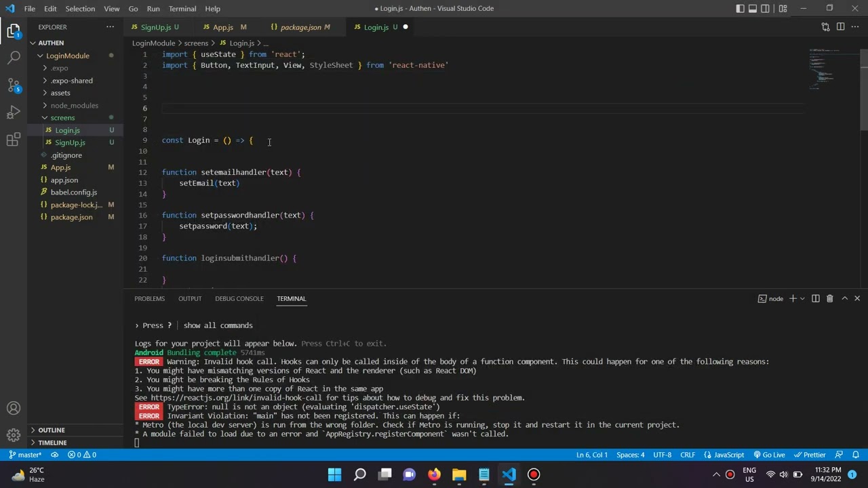Collapse the AUTHEN workspace folder

tap(75, 43)
